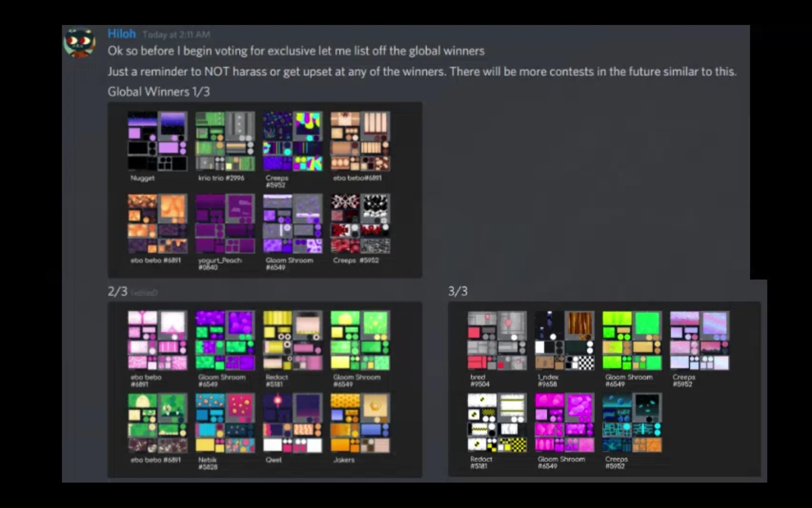Open the 3/3 winners image attachment

605,389
